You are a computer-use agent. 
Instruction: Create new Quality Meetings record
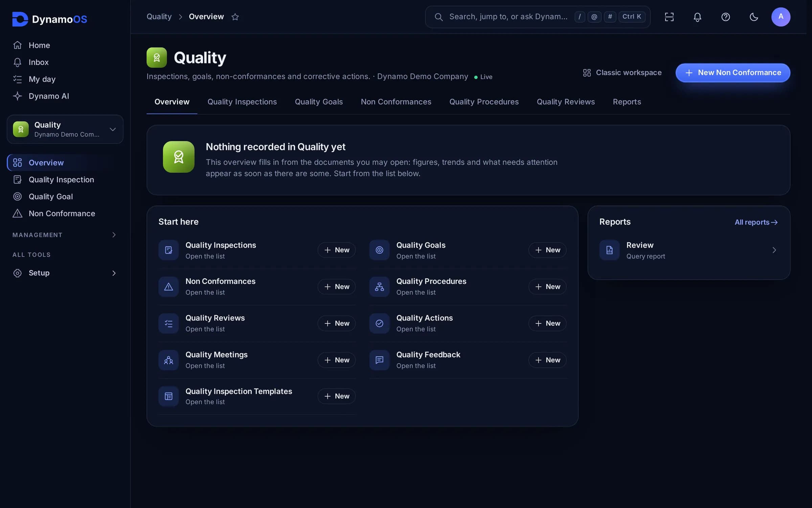click(x=336, y=360)
